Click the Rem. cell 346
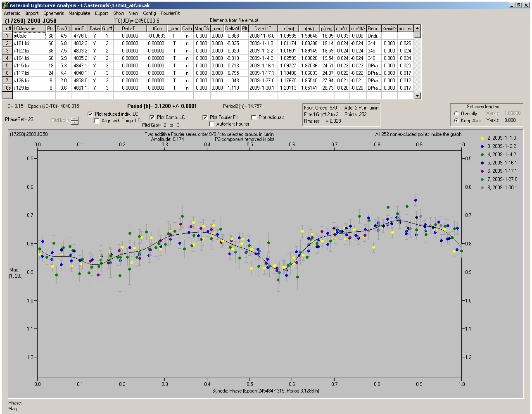Image resolution: width=532 pixels, height=414 pixels. pos(374,58)
